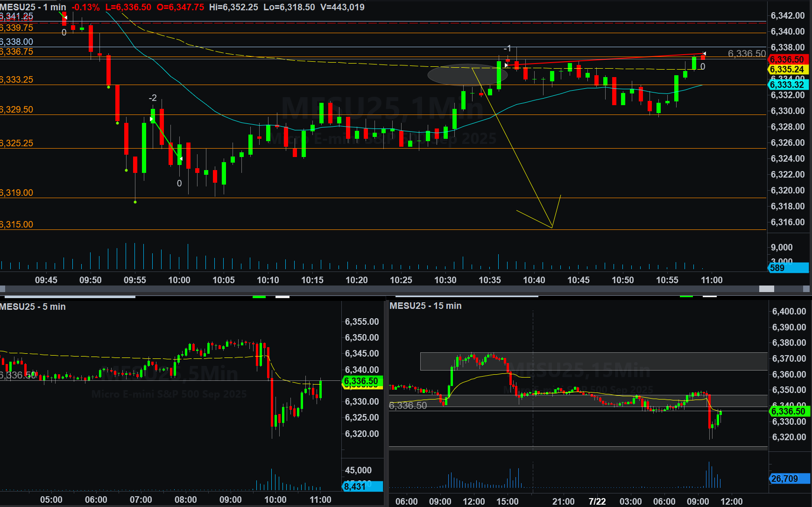812x507 pixels.
Task: Select the upper gray zone rectangle on 15 min chart
Action: pos(593,361)
